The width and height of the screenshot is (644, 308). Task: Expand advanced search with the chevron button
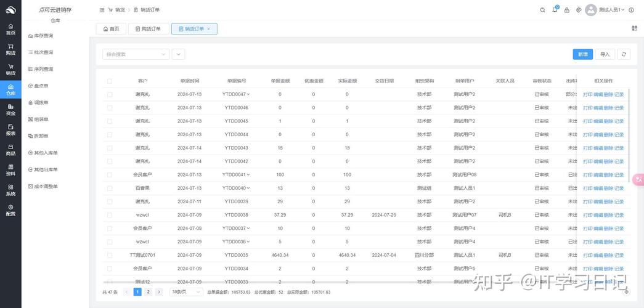(179, 54)
